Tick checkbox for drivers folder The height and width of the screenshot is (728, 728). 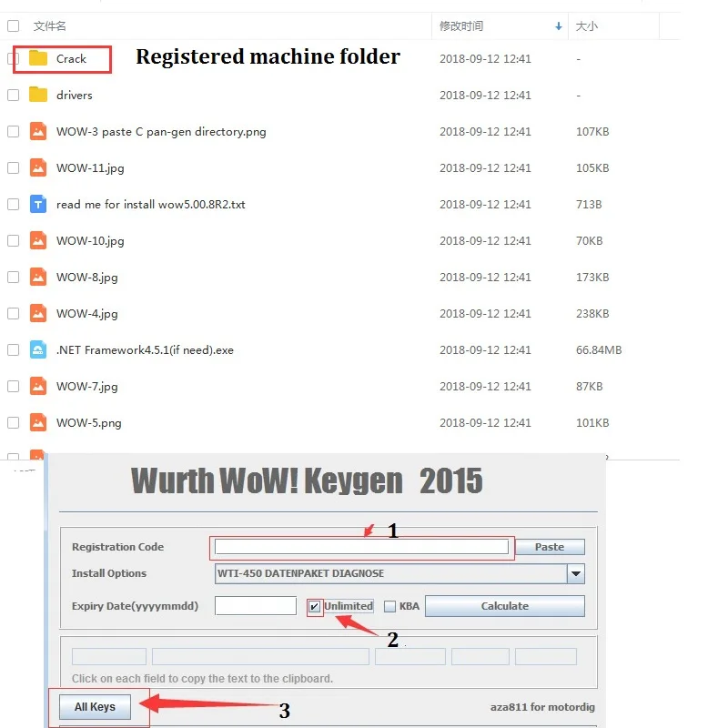tap(14, 96)
